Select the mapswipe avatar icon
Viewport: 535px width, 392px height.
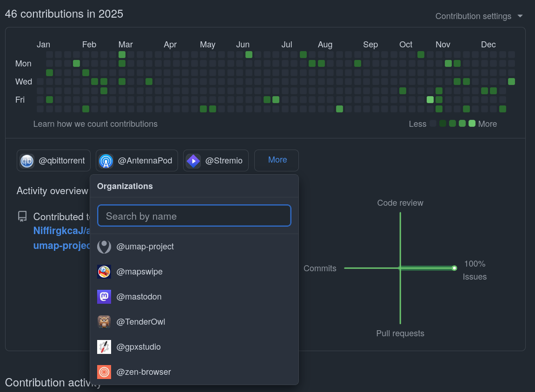(104, 272)
